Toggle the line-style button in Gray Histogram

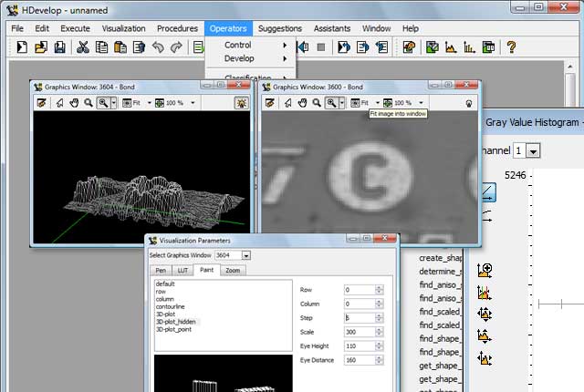(487, 192)
